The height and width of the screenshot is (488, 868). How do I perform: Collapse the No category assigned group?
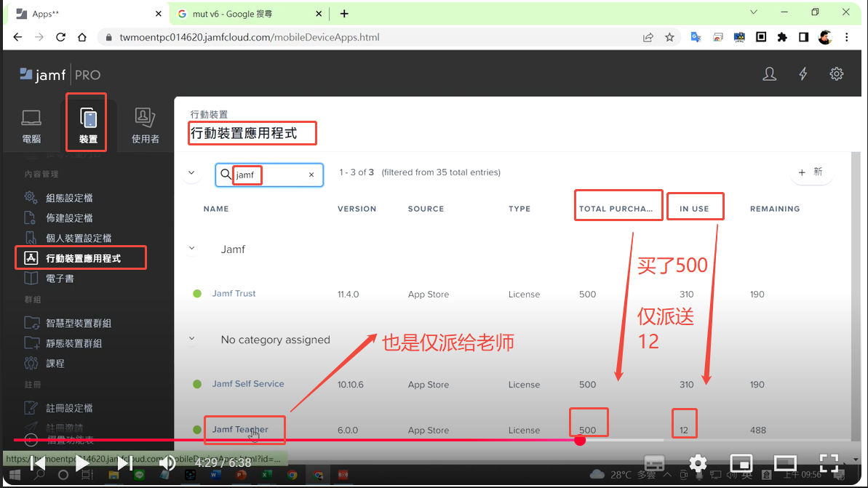pyautogui.click(x=192, y=339)
